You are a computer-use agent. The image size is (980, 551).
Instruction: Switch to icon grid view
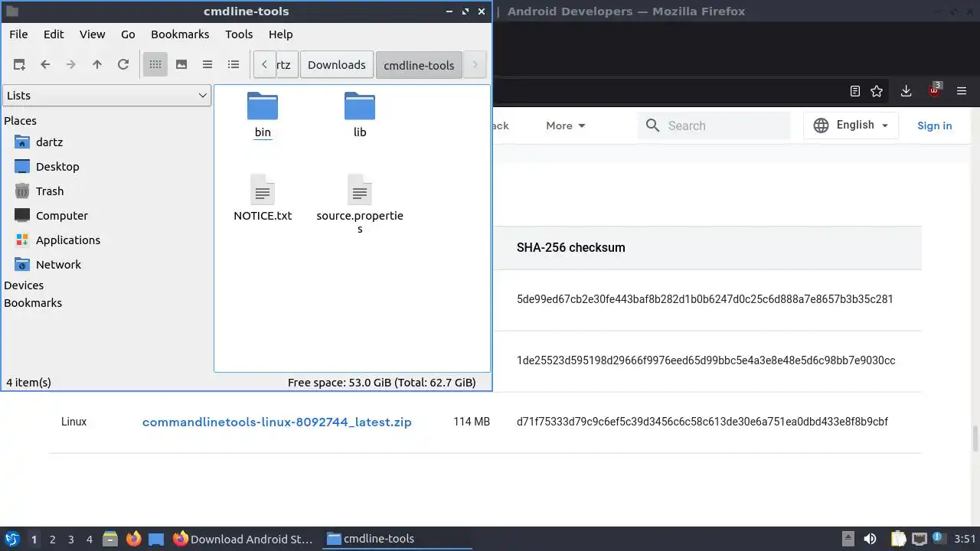pyautogui.click(x=155, y=65)
